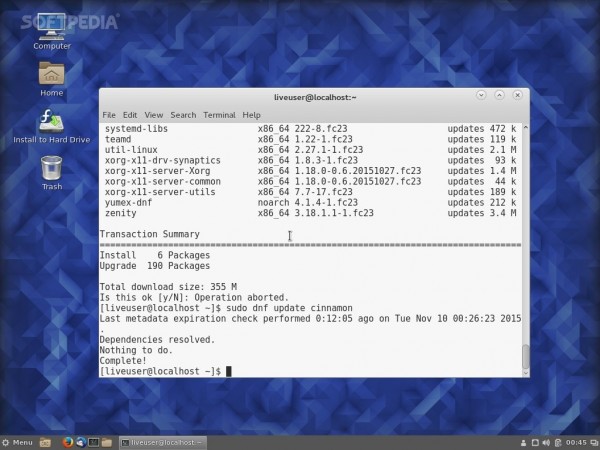Open the Home folder desktop icon

point(52,79)
